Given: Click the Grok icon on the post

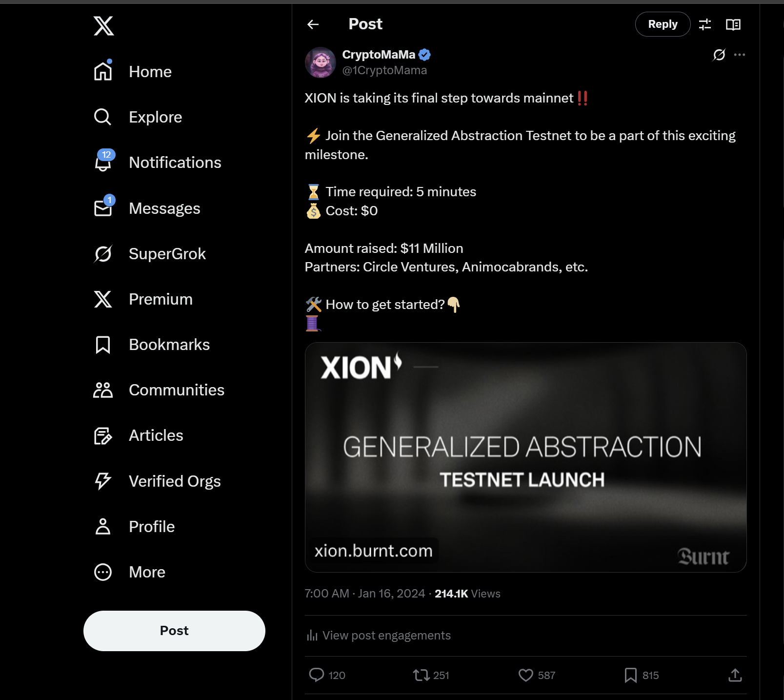Looking at the screenshot, I should pyautogui.click(x=719, y=55).
